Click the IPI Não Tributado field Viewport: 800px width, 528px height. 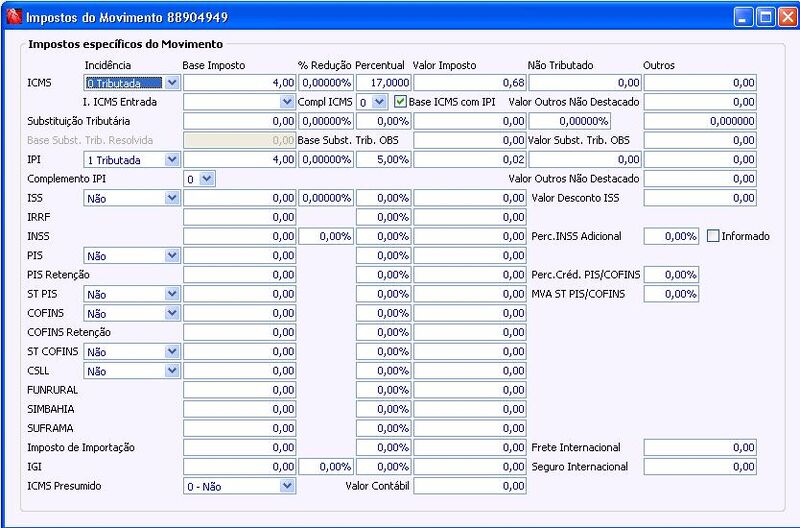coord(585,160)
